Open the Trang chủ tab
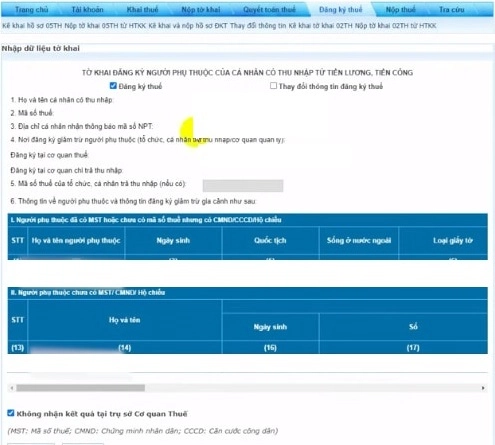The width and height of the screenshot is (495, 445). [32, 9]
